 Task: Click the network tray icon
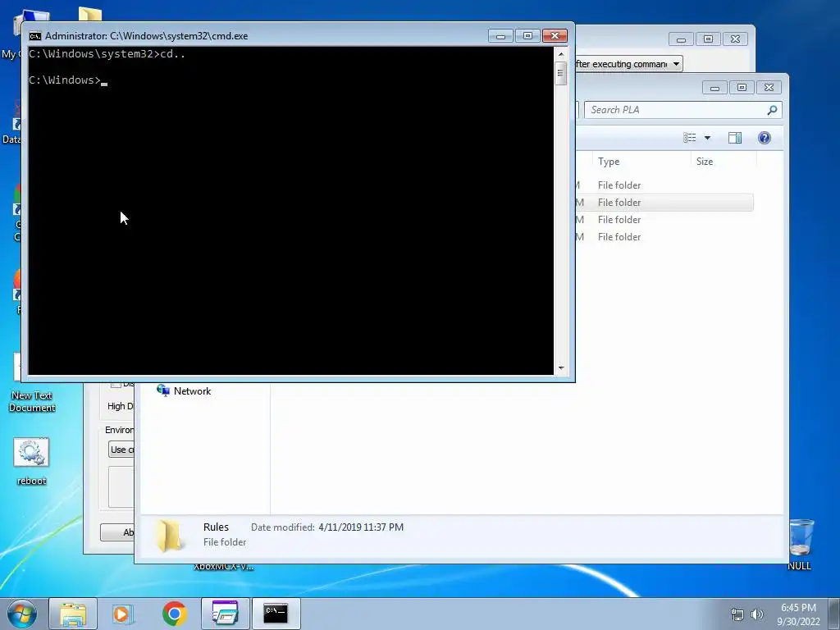737,614
